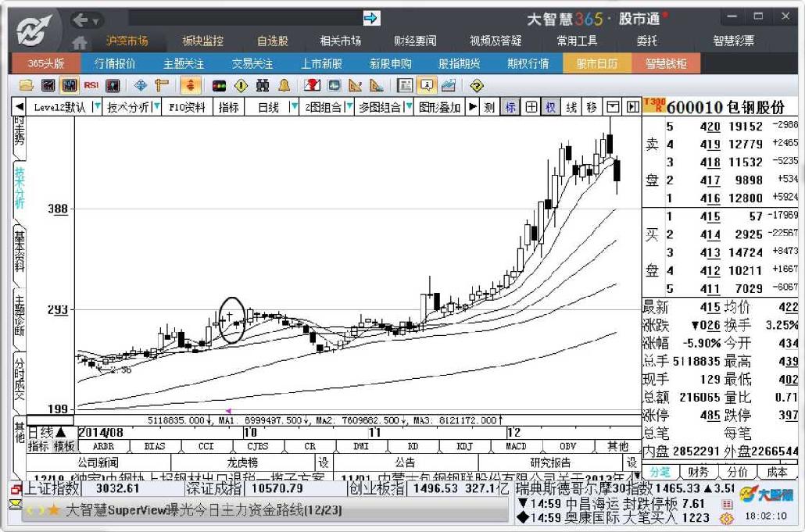The height and width of the screenshot is (532, 805).
Task: Click the SuperView news ticker text
Action: click(204, 510)
